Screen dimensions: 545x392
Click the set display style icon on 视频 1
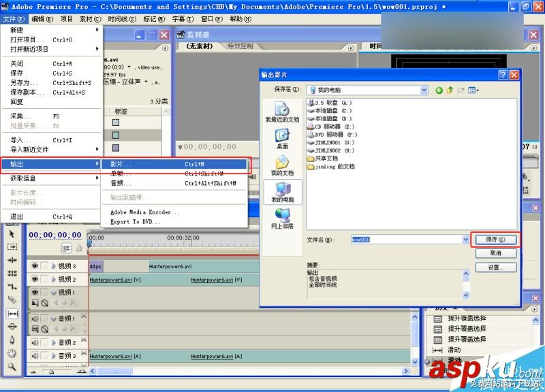pos(35,303)
